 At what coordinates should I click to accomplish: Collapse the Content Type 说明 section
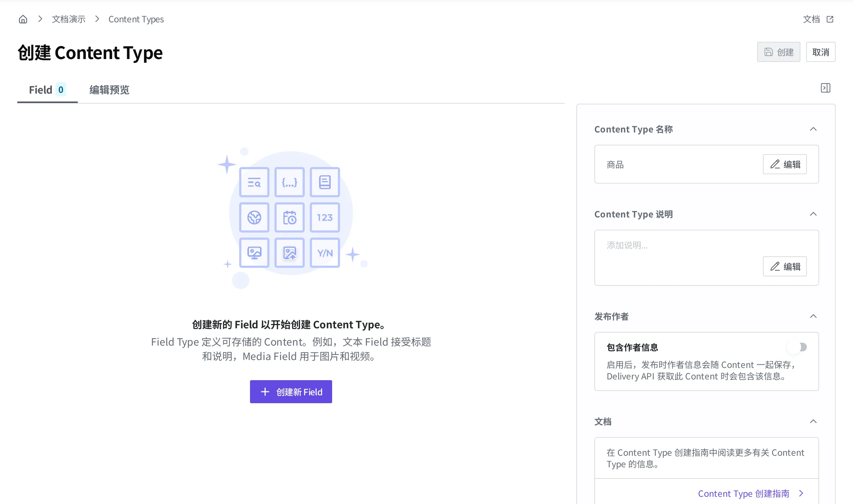tap(813, 214)
